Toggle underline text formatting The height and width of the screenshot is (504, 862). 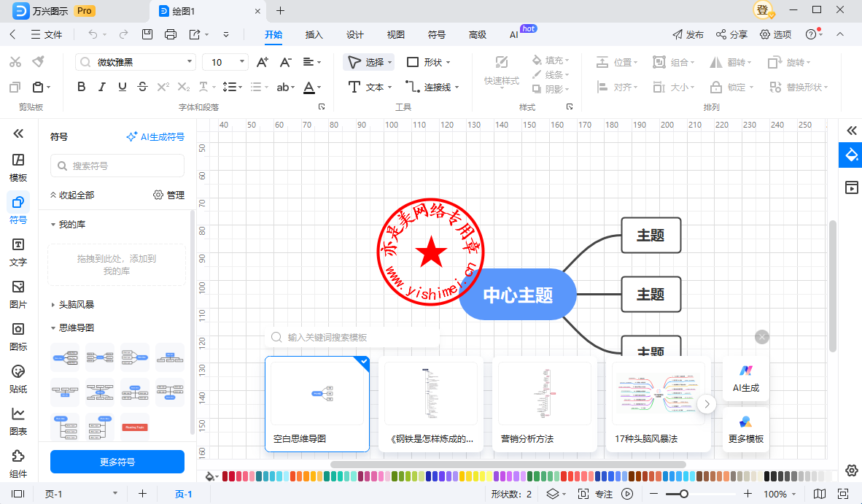123,87
